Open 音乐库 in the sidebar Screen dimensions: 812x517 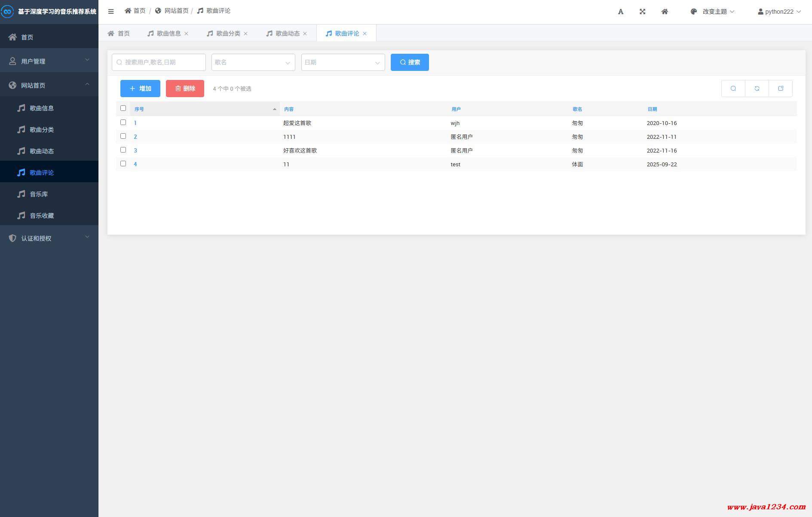[39, 194]
